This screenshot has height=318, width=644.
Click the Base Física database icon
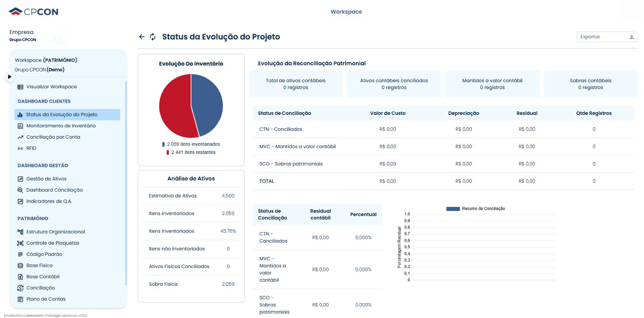20,266
